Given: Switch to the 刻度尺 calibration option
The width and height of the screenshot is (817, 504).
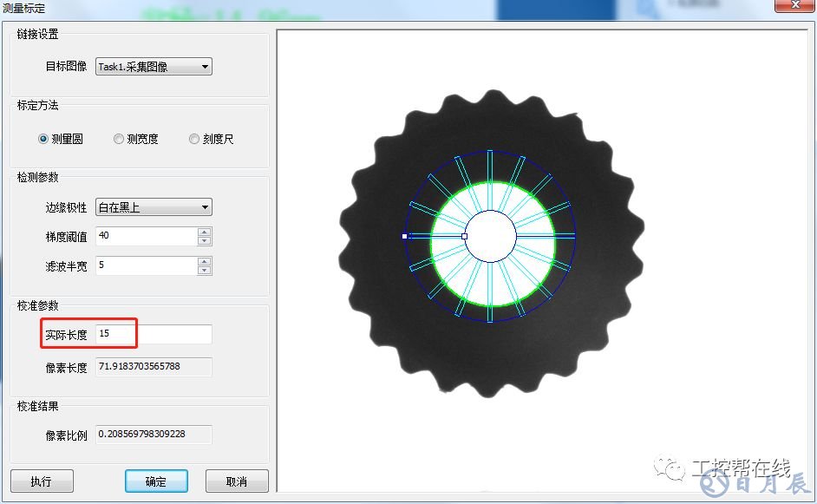Looking at the screenshot, I should coord(194,139).
